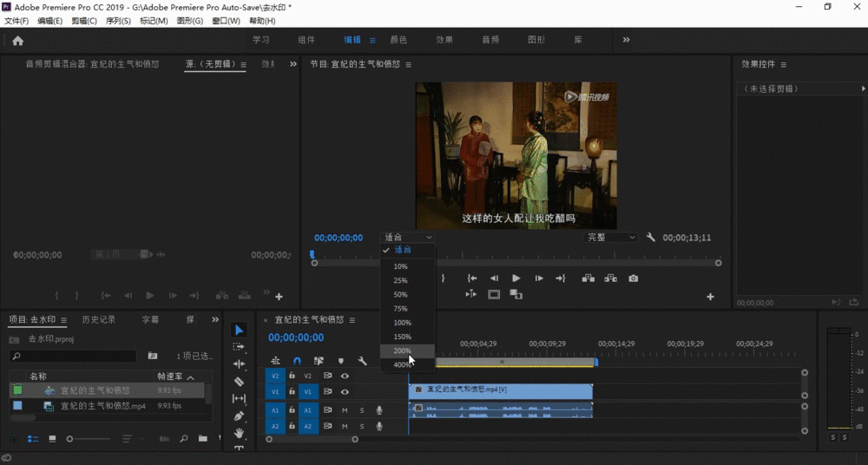Viewport: 868px width, 465px height.
Task: Open timeline display settings wrench
Action: 362,361
